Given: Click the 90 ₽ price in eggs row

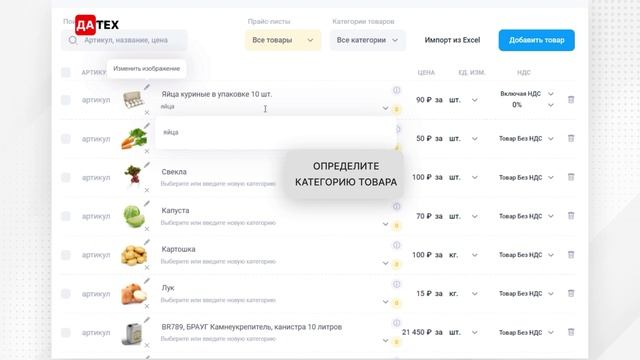Looking at the screenshot, I should 424,100.
